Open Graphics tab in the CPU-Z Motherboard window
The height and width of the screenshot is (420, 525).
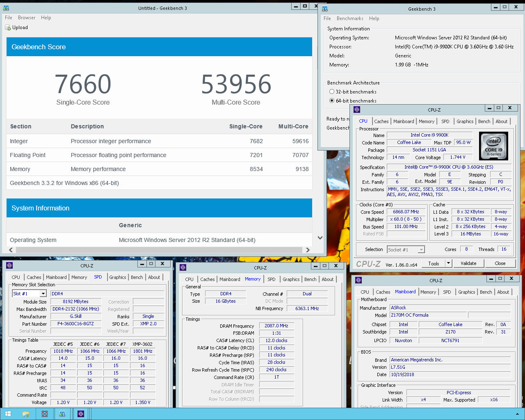(466, 292)
